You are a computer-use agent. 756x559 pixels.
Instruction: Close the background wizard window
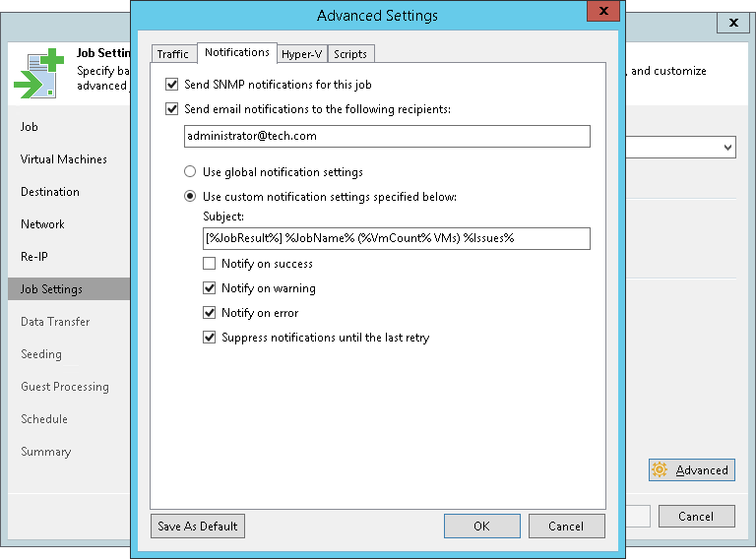733,23
